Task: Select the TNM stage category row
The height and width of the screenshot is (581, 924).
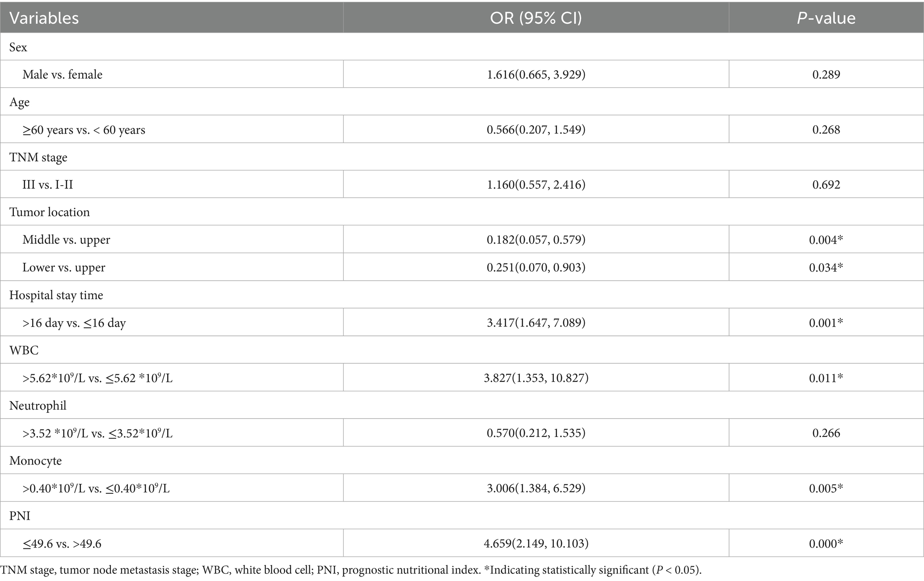Action: (38, 157)
